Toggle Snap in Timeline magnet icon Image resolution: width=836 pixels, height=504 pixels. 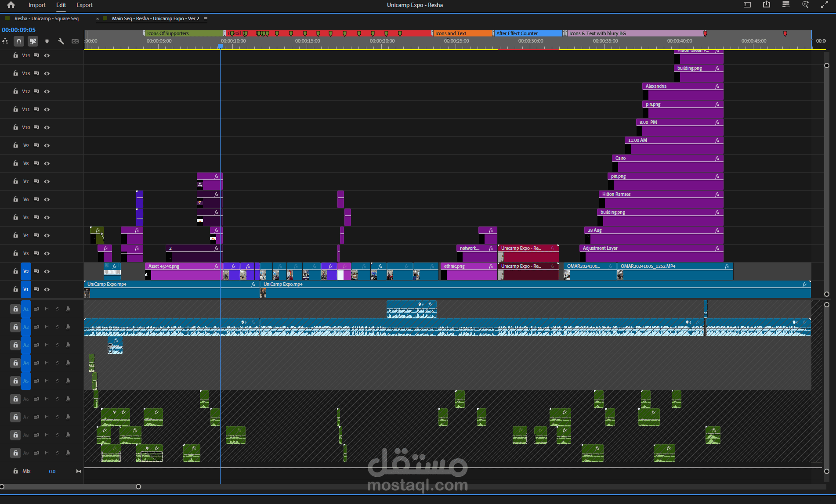[19, 41]
